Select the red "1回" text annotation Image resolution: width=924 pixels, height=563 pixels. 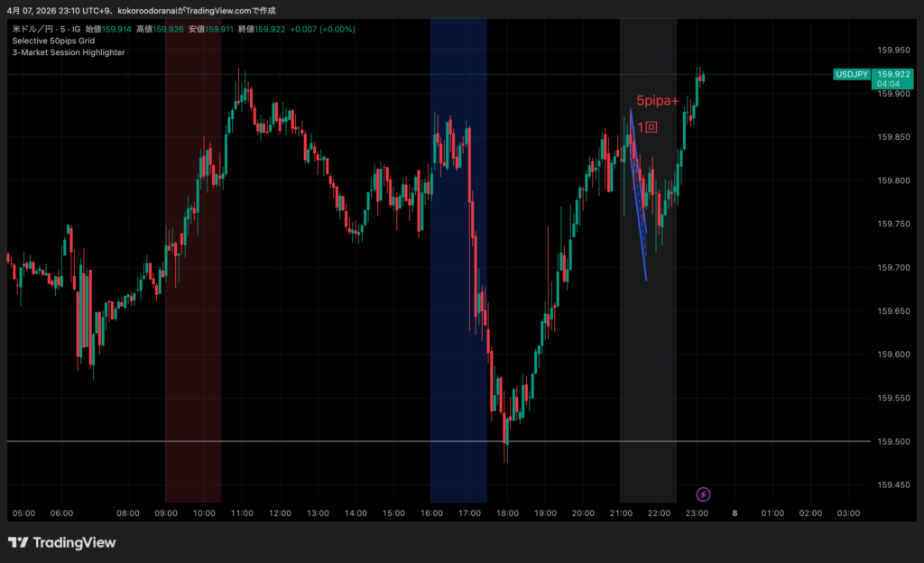click(647, 128)
